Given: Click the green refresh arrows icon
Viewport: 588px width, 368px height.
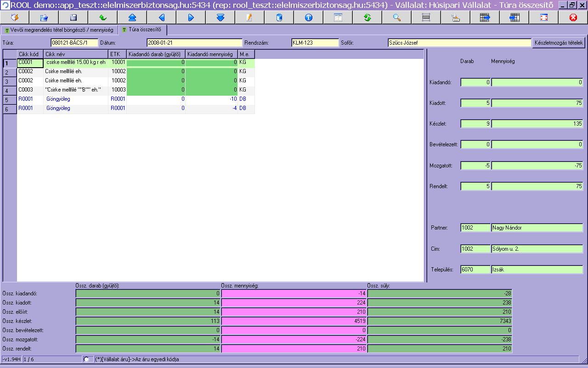Looking at the screenshot, I should pyautogui.click(x=367, y=17).
